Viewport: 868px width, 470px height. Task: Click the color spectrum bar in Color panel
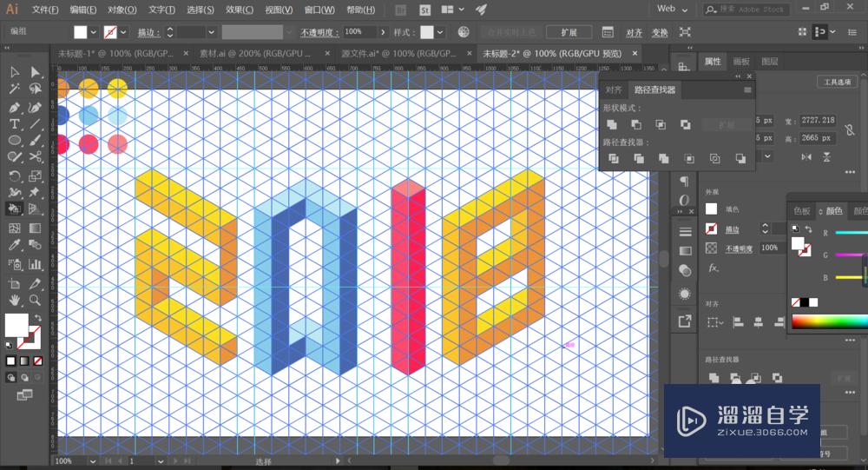829,321
